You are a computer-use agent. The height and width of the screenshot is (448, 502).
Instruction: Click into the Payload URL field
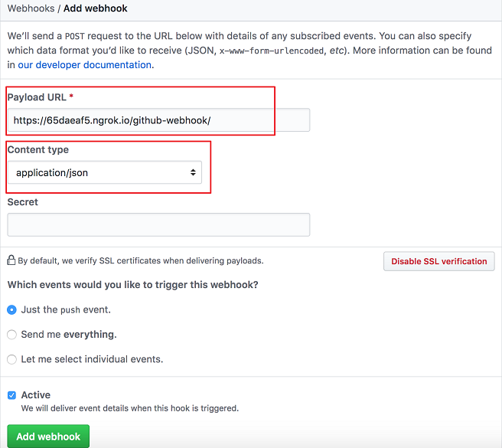click(158, 120)
